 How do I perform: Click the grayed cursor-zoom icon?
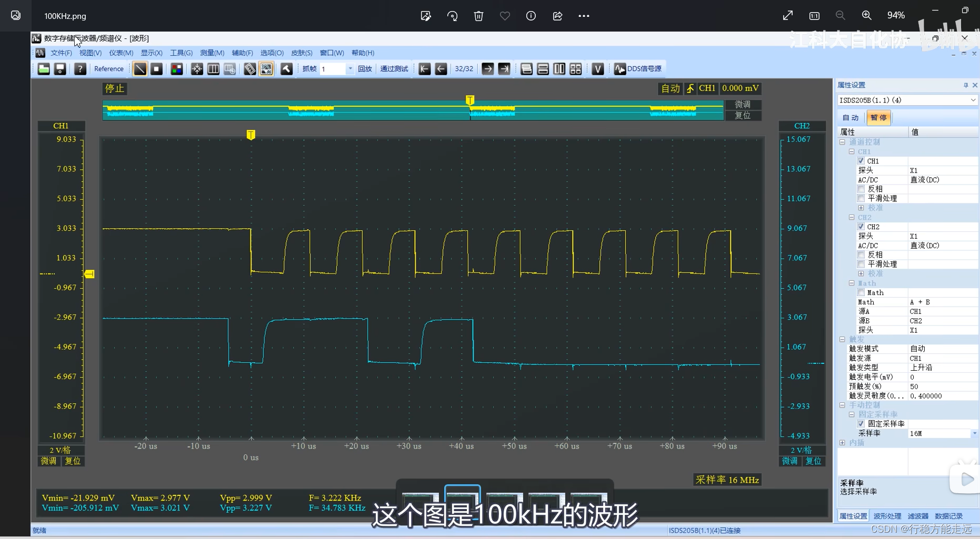(x=229, y=69)
